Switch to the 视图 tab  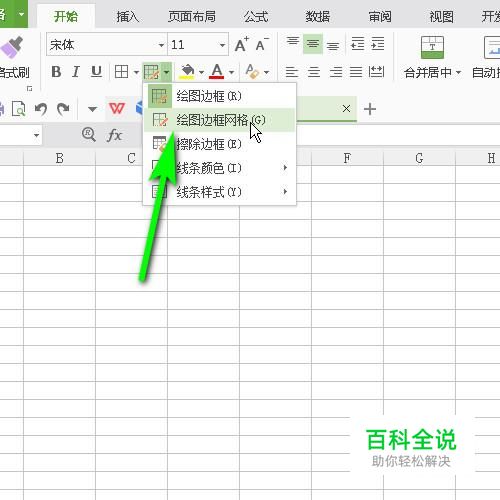pos(441,16)
